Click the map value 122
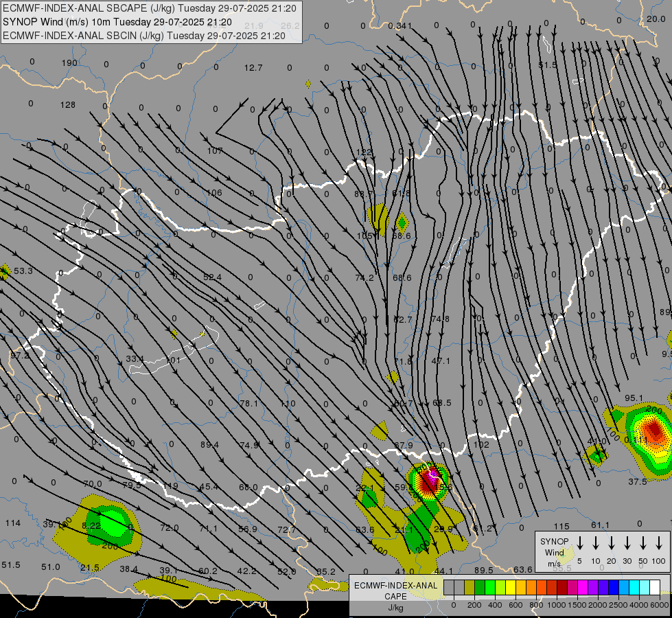The height and width of the screenshot is (618, 672). (364, 152)
